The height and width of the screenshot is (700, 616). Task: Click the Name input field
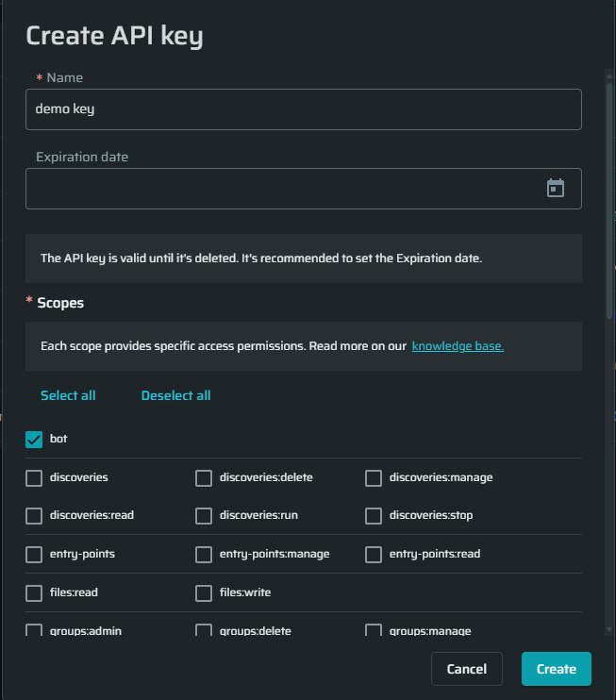304,109
